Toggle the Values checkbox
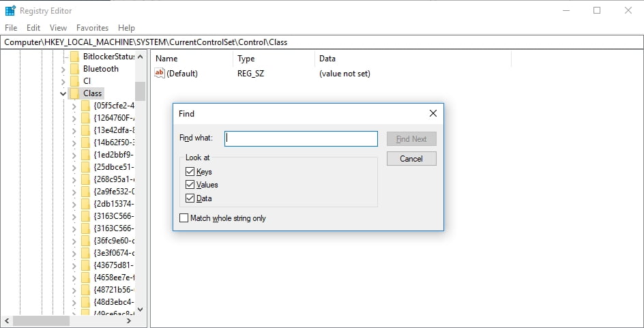This screenshot has width=644, height=328. pyautogui.click(x=190, y=185)
